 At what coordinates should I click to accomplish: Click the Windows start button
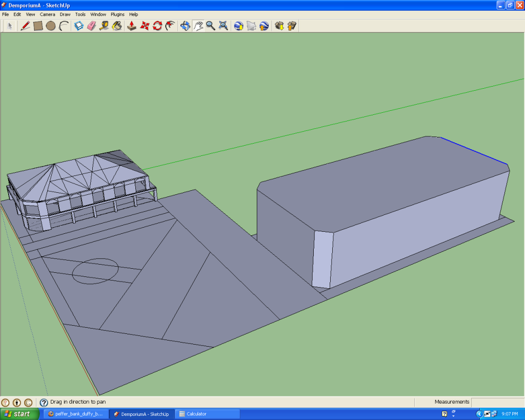[x=19, y=414]
